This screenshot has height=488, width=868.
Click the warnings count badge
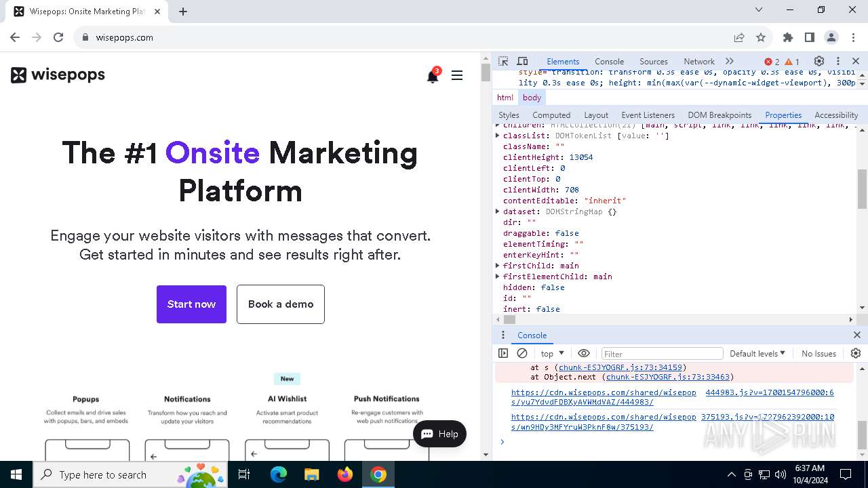pos(792,62)
